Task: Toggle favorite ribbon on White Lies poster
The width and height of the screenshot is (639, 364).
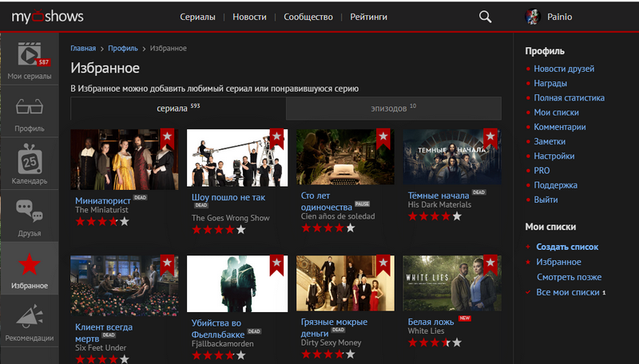Action: [490, 265]
